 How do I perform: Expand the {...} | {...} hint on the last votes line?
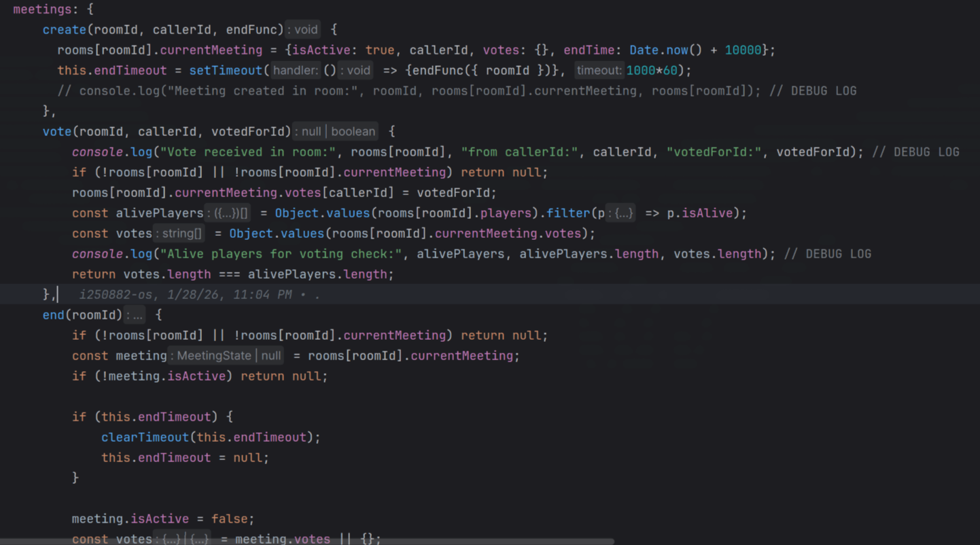coord(184,539)
